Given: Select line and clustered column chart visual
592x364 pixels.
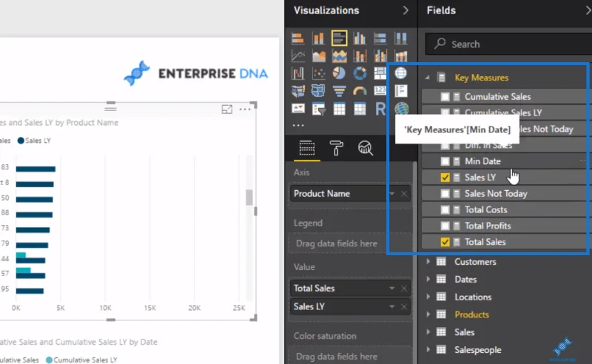Looking at the screenshot, I should pyautogui.click(x=380, y=56).
